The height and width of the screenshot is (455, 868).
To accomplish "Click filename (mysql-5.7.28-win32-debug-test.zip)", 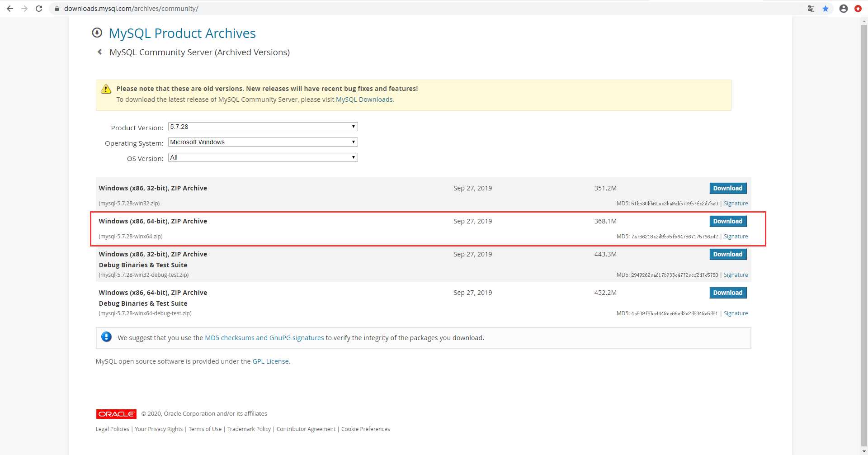I will tap(144, 275).
